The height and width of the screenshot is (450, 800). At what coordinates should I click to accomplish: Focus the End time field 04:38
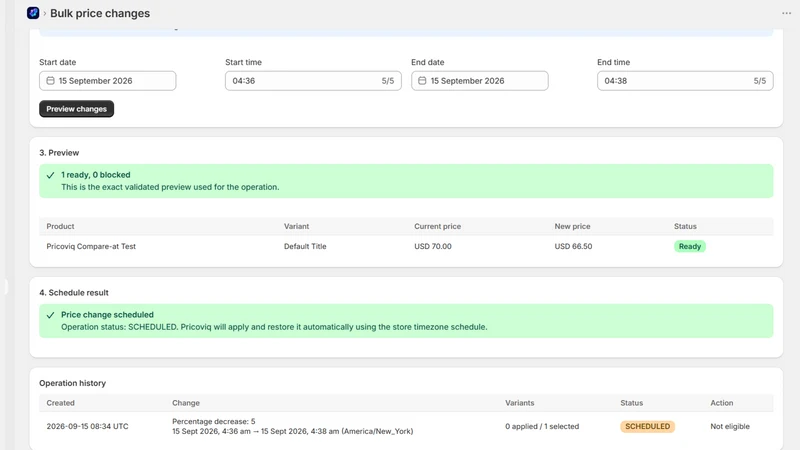[x=685, y=81]
